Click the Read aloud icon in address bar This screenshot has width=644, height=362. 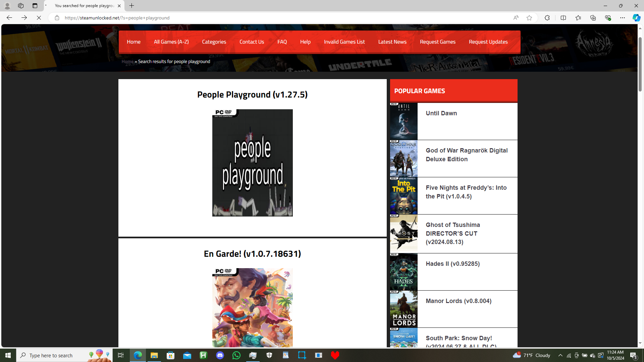tap(516, 18)
